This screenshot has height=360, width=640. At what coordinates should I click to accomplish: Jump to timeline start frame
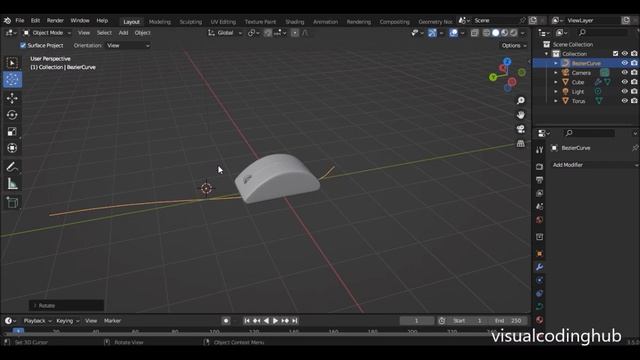click(247, 321)
